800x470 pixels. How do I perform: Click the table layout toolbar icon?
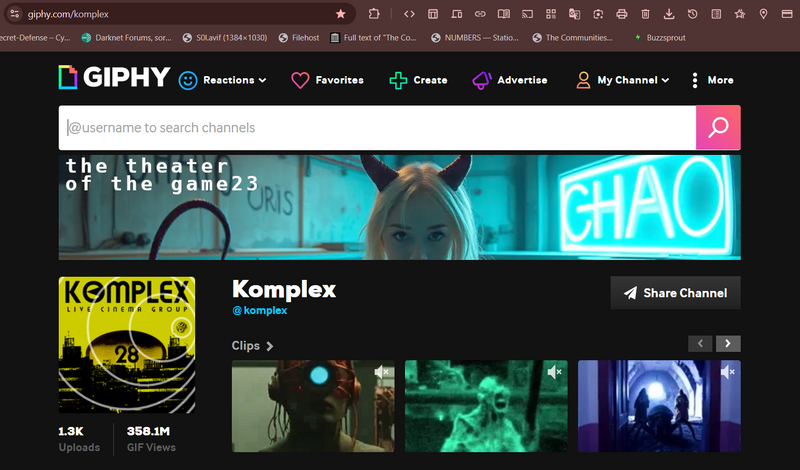coord(433,14)
